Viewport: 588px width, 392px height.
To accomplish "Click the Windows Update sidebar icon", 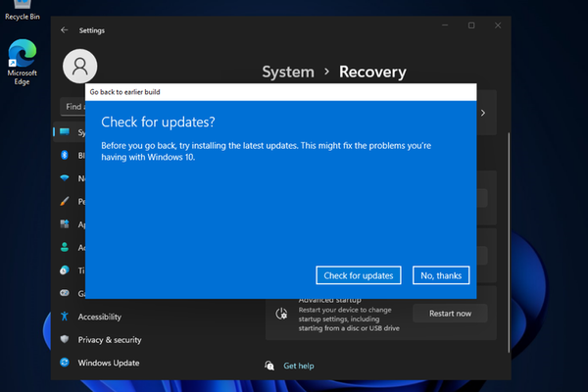I will coord(65,363).
